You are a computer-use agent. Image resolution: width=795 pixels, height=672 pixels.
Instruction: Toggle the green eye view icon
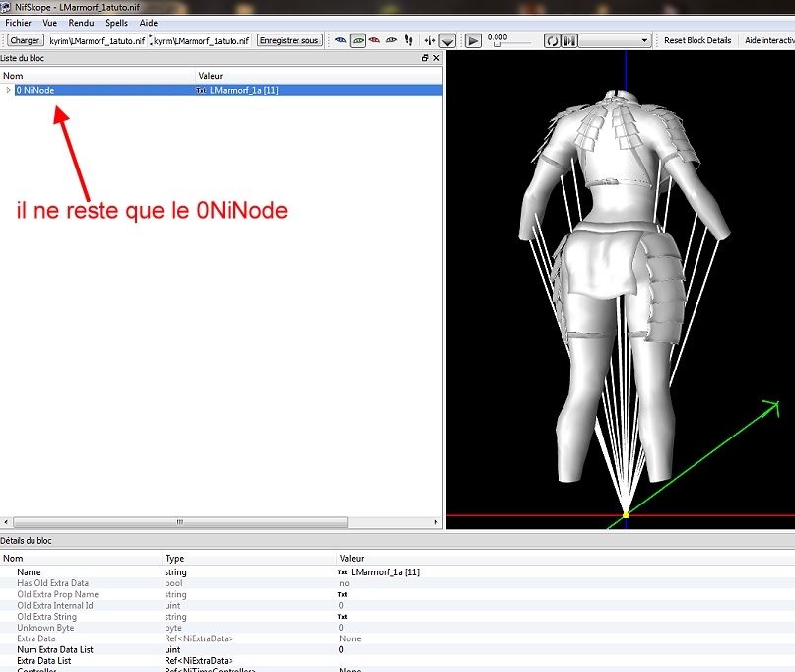pyautogui.click(x=358, y=40)
